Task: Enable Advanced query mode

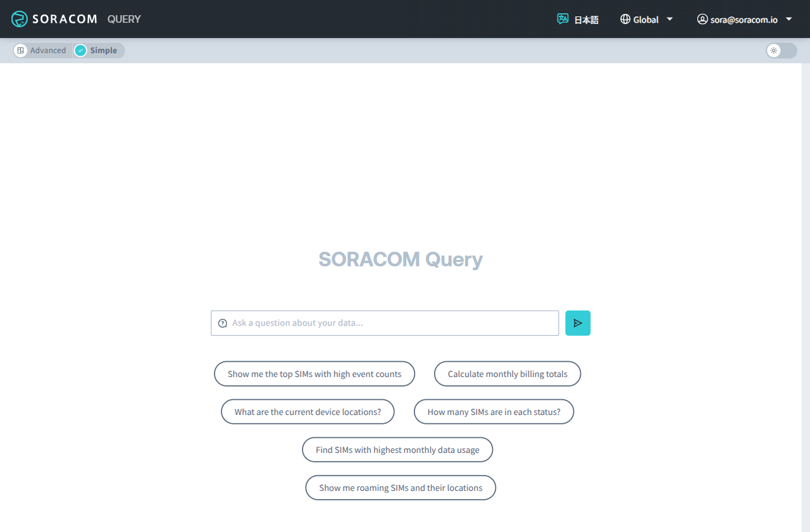Action: pos(49,50)
